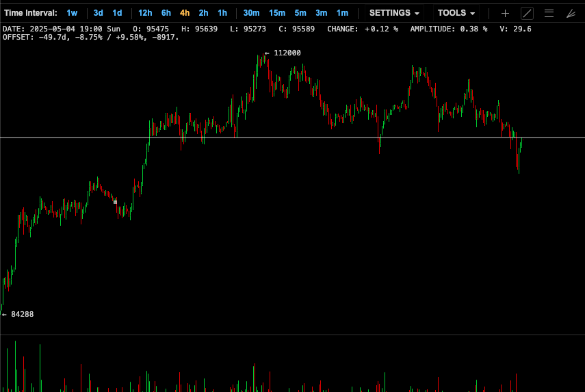The image size is (585, 392).
Task: Click the DATE 2025-05-04 19:00 readout
Action: (62, 29)
